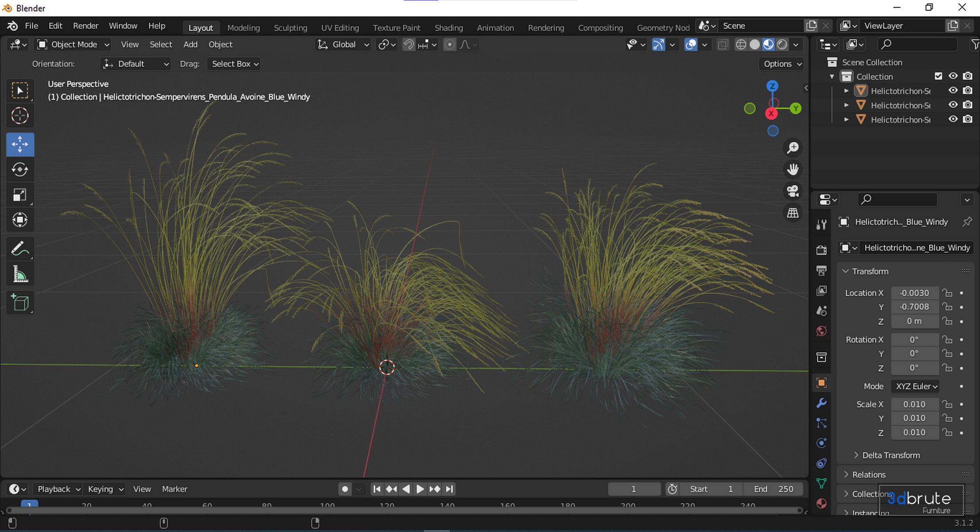Open Modifier properties wrench tab
980x532 pixels.
[821, 403]
